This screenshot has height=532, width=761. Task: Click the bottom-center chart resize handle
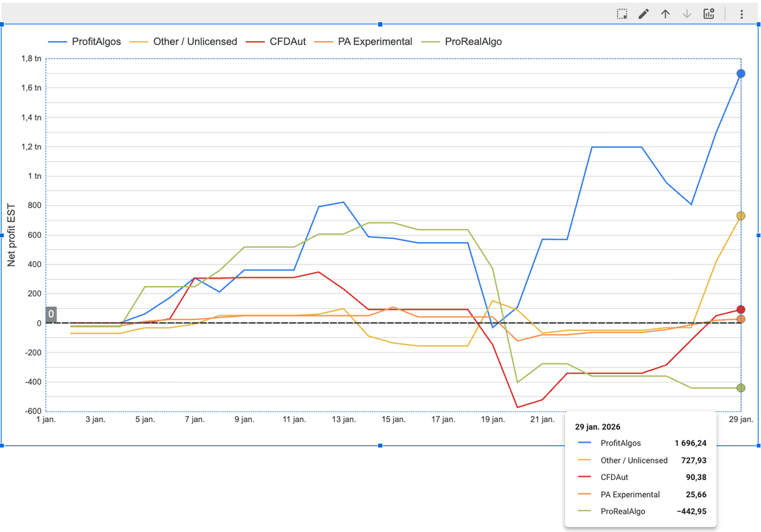(x=380, y=446)
